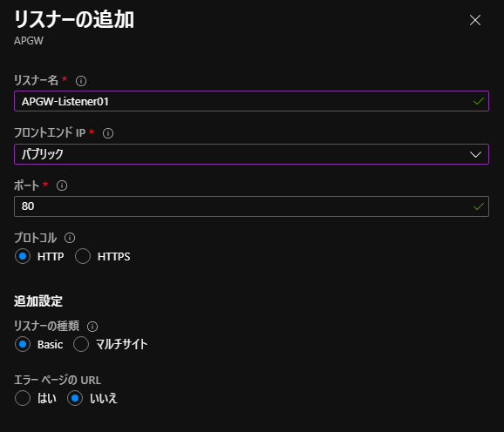
Task: Choose マルチサイト listener type
Action: tap(81, 344)
